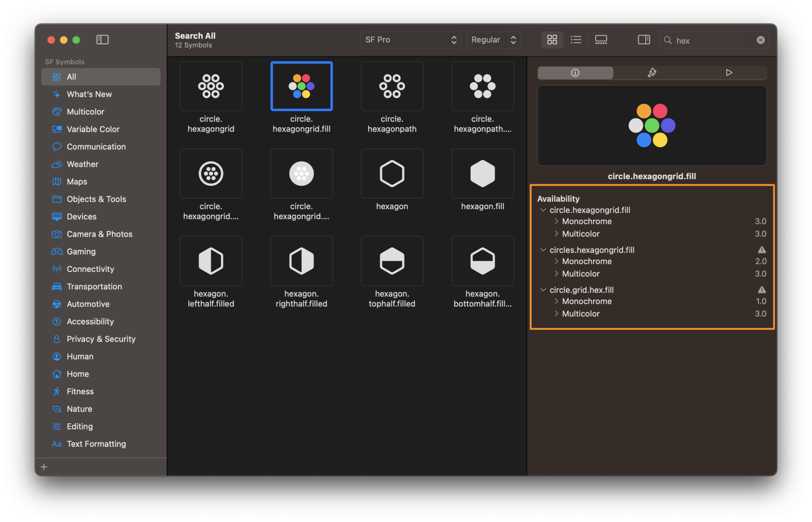Open the Communication symbols category

tap(96, 146)
